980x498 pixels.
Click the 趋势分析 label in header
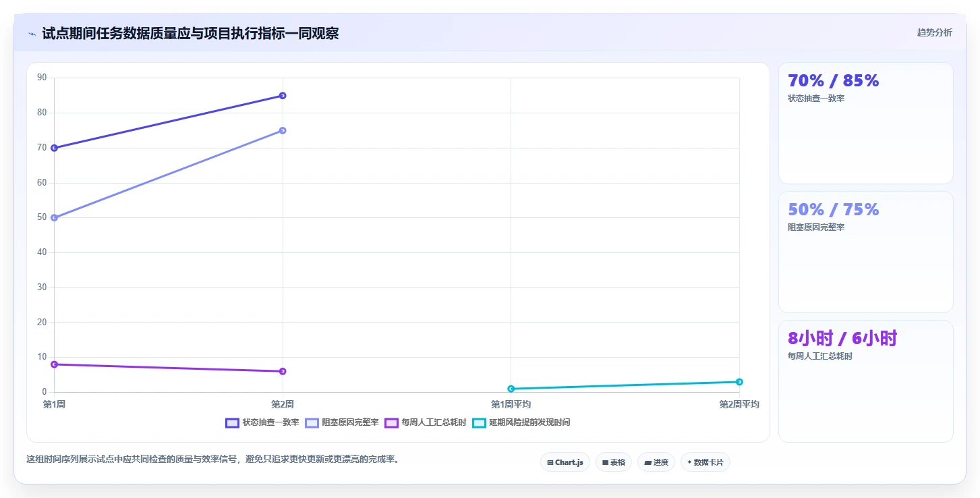click(x=934, y=32)
